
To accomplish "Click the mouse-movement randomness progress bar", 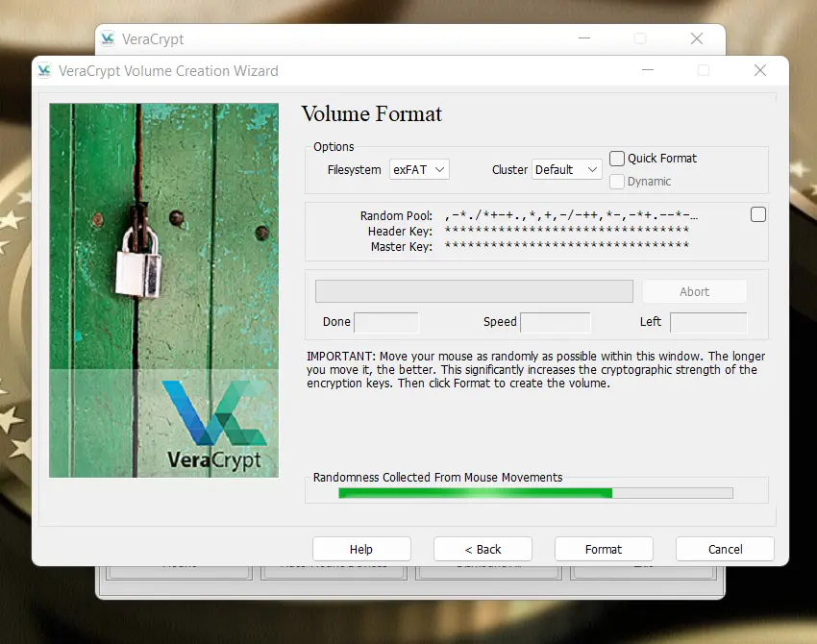I will (535, 493).
